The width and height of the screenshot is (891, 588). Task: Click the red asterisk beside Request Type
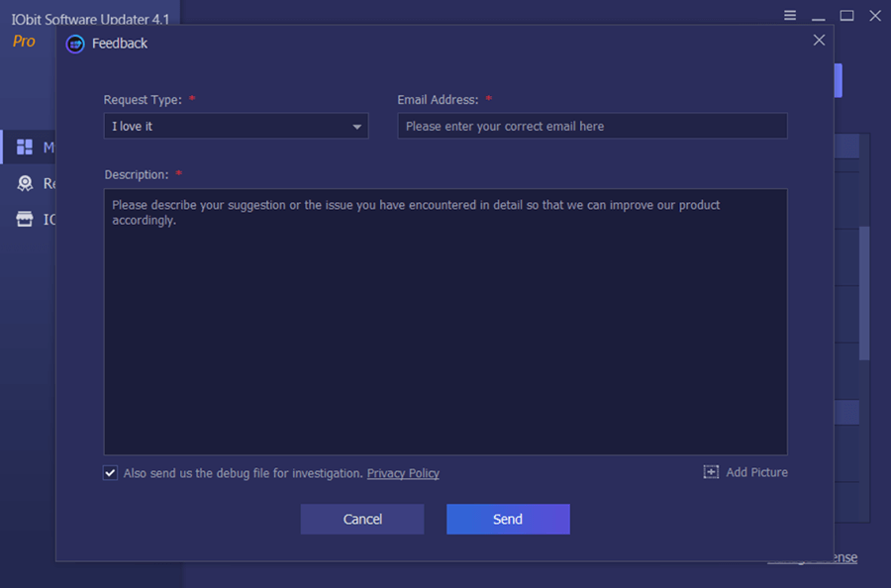192,99
